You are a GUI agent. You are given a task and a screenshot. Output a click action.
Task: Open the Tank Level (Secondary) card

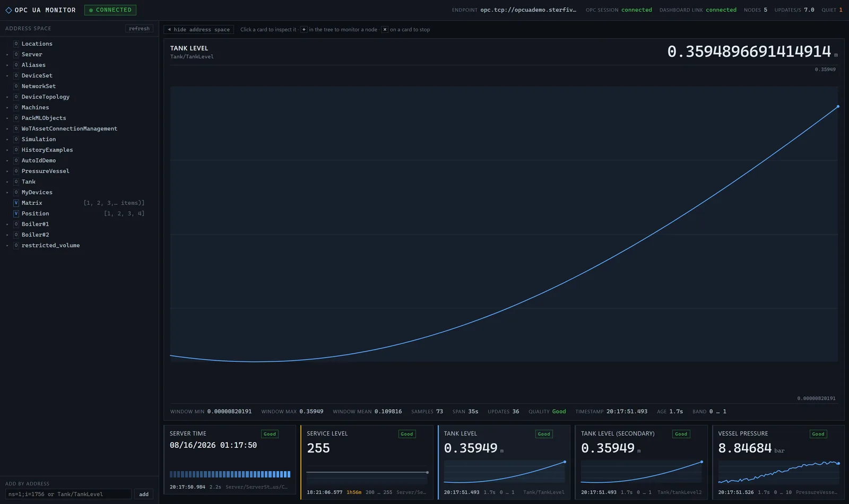click(x=641, y=462)
